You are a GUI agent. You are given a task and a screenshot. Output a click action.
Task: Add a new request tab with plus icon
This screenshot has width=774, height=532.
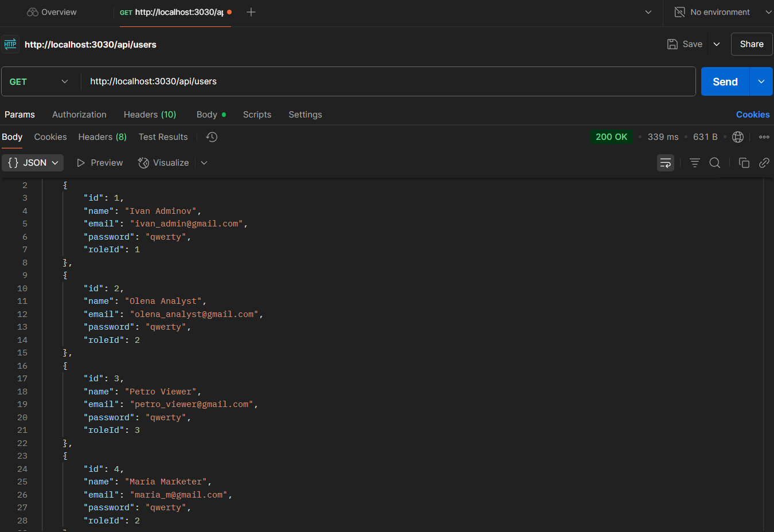251,12
